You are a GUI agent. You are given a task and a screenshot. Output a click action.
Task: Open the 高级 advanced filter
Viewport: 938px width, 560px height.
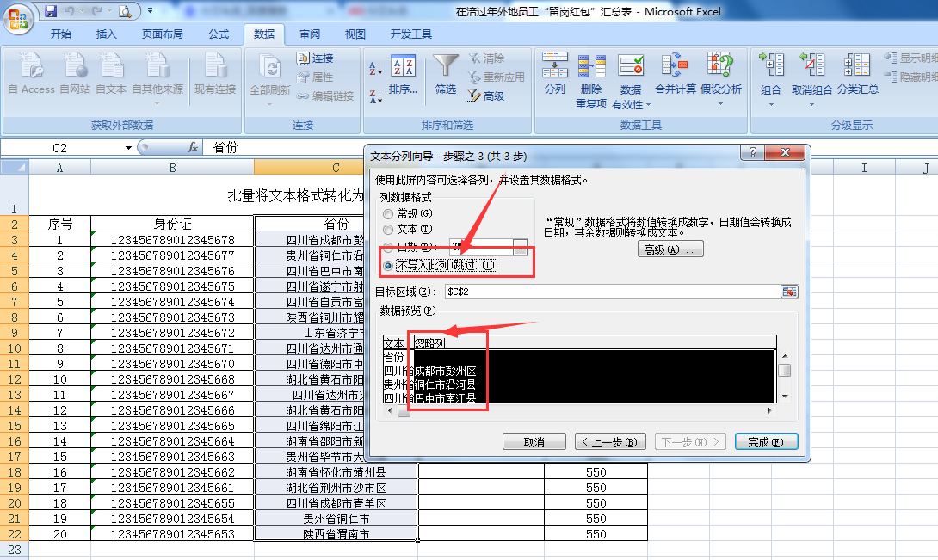487,95
